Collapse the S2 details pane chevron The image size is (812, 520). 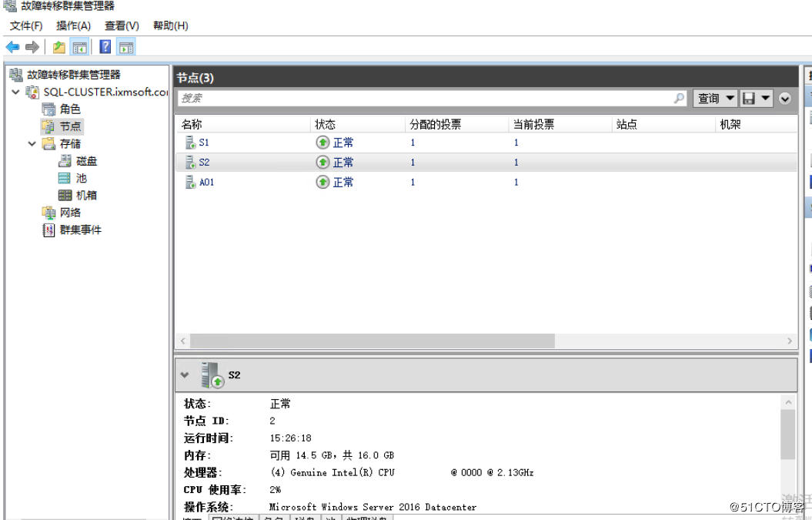click(x=185, y=375)
